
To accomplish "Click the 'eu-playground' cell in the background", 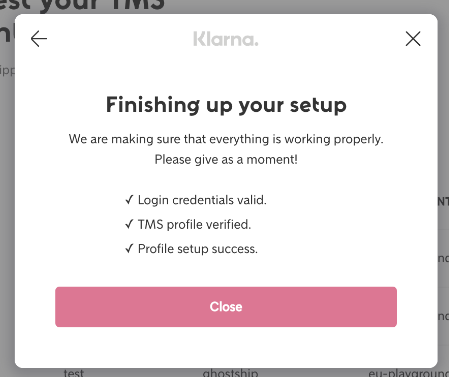I will [x=408, y=373].
